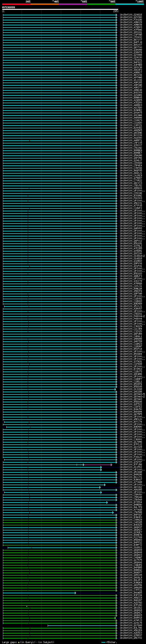Image resolution: width=146 pixels, height=644 pixels.
Task: Click the query end position label 295
Action: tap(115, 11)
